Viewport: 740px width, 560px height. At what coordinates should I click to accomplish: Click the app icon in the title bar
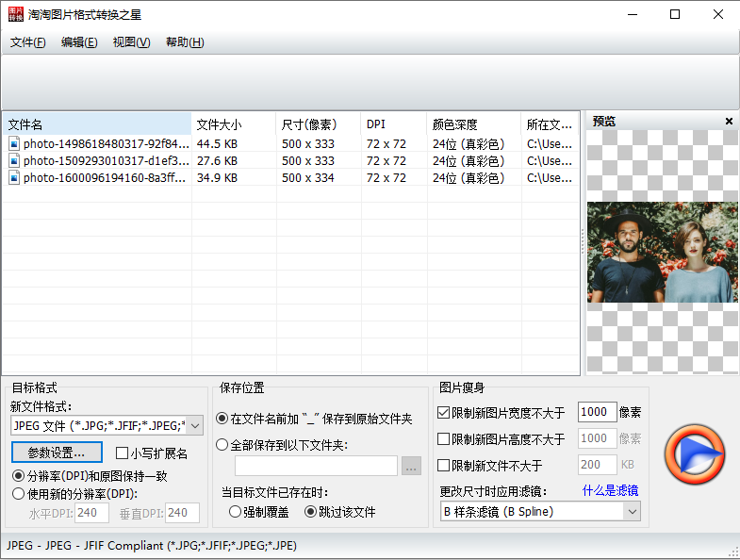[x=16, y=15]
